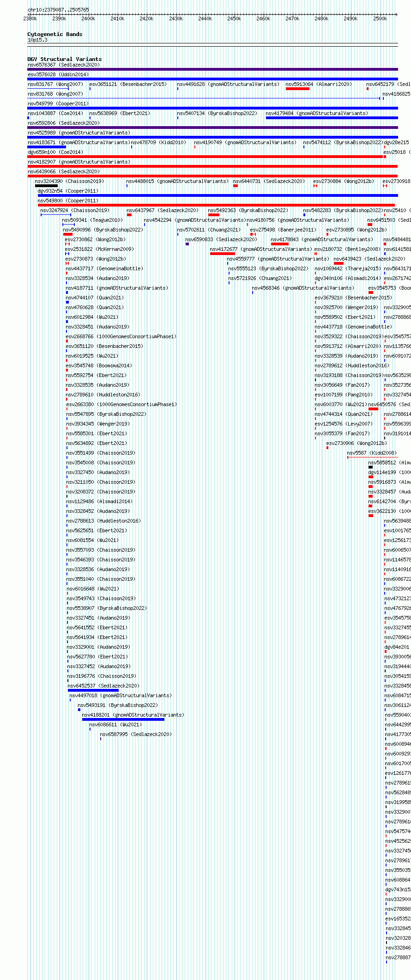Click the black bar under nsv3204390

tap(46, 186)
